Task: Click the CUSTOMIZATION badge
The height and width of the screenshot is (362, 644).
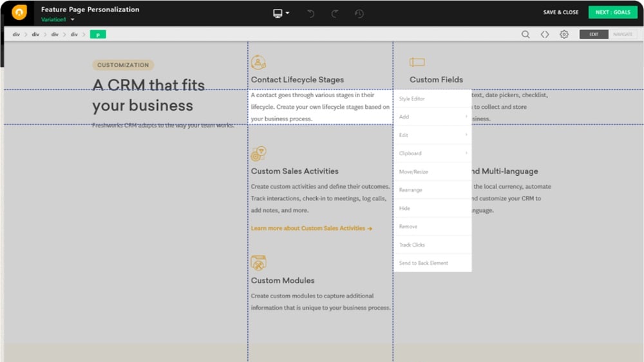Action: (x=123, y=65)
